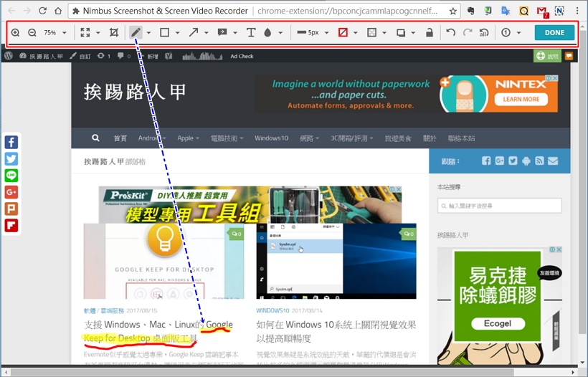This screenshot has width=588, height=377.
Task: Open the shadow settings dropdown arrow
Action: (413, 32)
